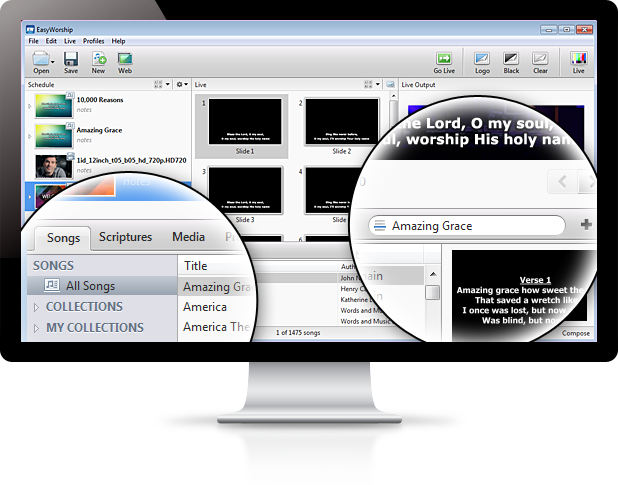Click the song list scrollbar thumb
Screen dimensions: 618x485
click(x=433, y=292)
